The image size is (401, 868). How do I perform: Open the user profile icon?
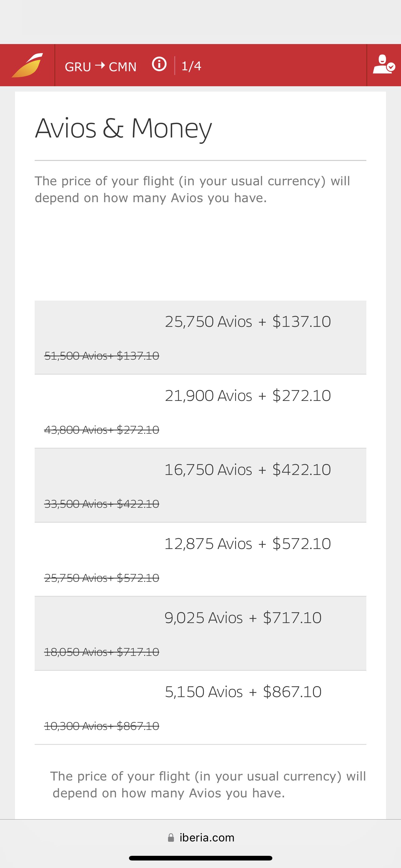pyautogui.click(x=384, y=65)
